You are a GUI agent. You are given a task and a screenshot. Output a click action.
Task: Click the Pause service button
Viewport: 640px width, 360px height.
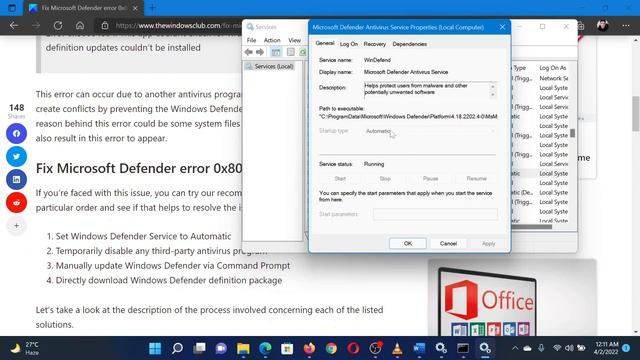(430, 178)
